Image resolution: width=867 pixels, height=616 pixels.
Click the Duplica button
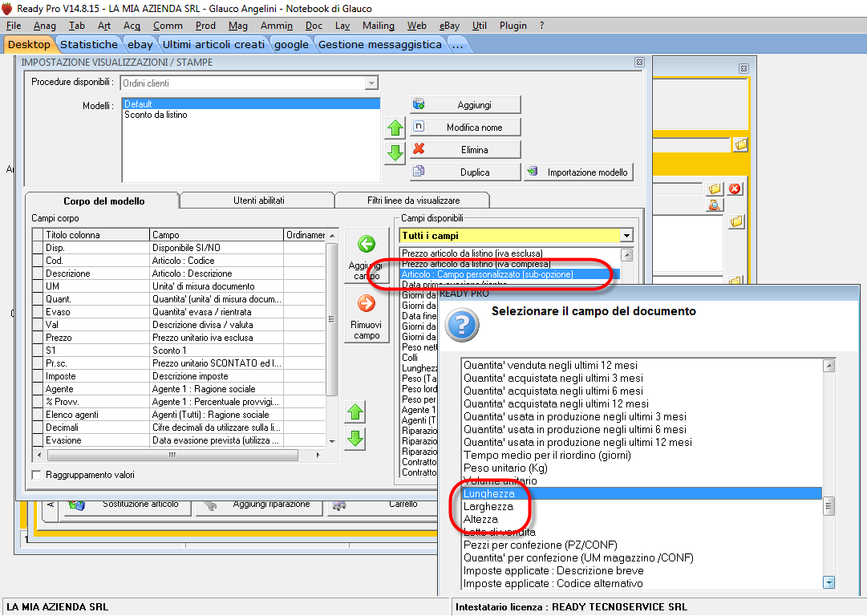pos(466,172)
